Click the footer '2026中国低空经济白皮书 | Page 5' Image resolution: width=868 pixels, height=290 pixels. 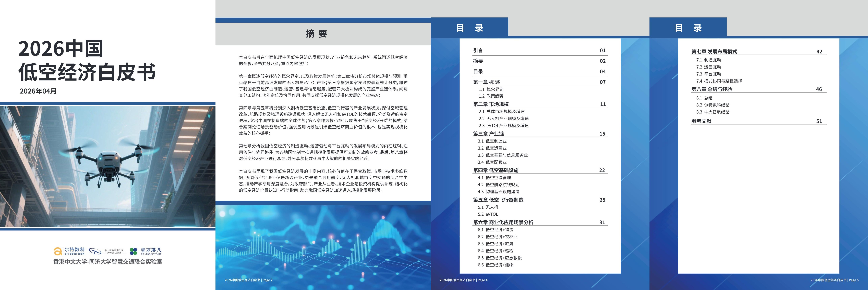(x=835, y=280)
